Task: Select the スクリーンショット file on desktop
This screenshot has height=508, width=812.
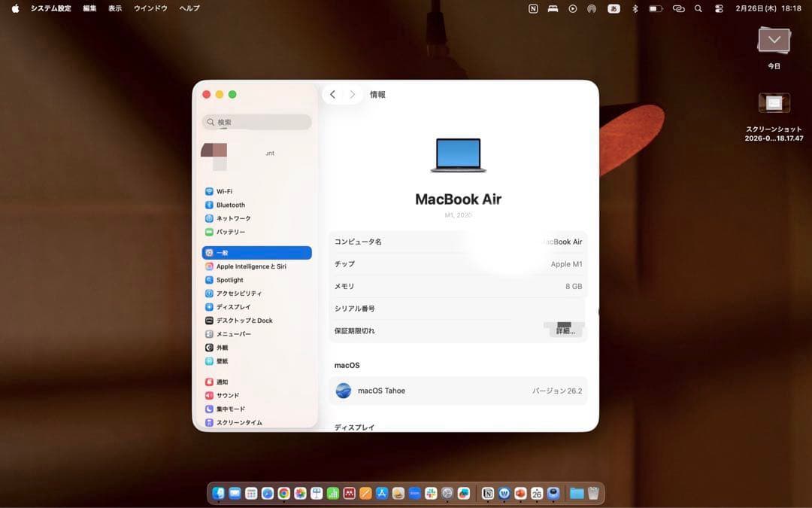Action: coord(774,102)
